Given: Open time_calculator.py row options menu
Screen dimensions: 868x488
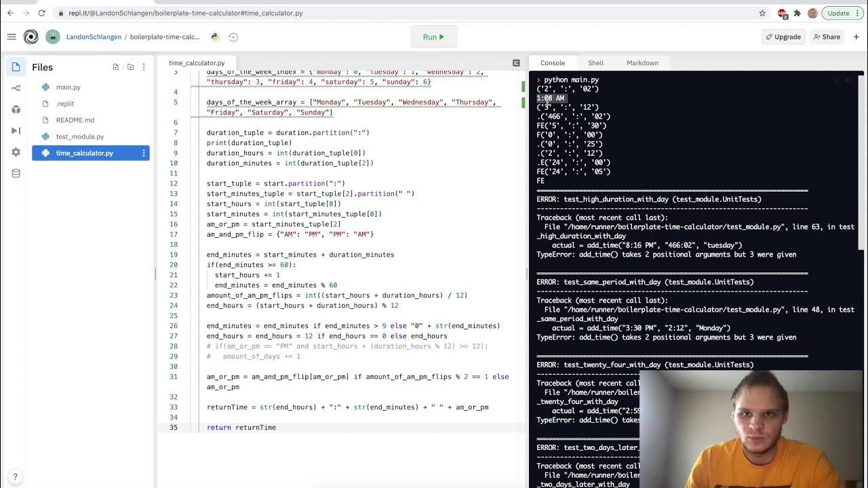Looking at the screenshot, I should pos(143,153).
